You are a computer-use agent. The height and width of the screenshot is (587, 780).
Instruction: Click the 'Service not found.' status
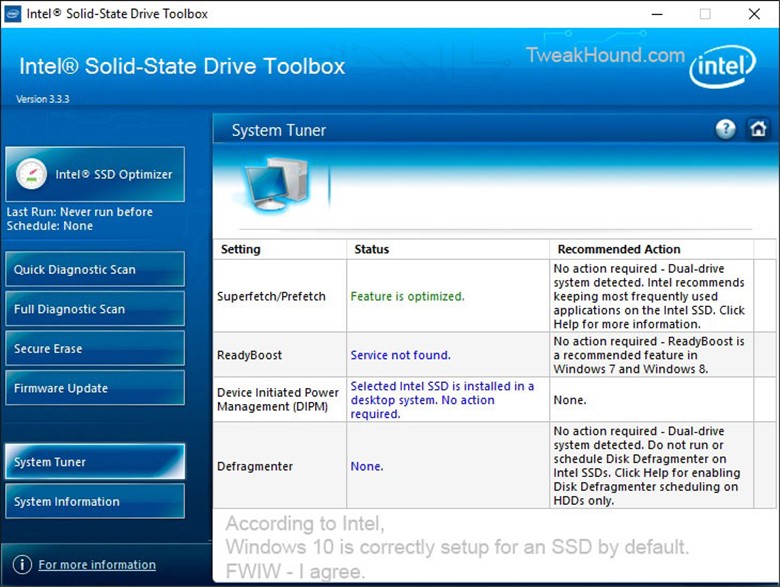[x=400, y=355]
